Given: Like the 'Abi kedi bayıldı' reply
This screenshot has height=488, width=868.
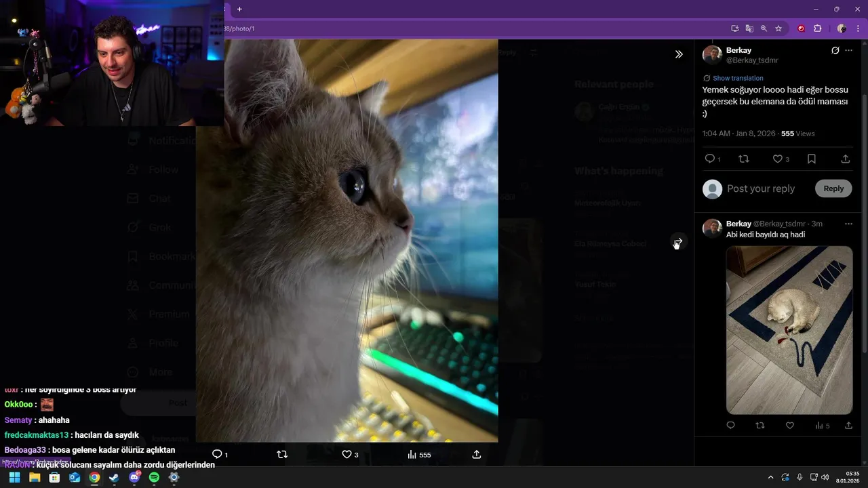Looking at the screenshot, I should point(790,426).
